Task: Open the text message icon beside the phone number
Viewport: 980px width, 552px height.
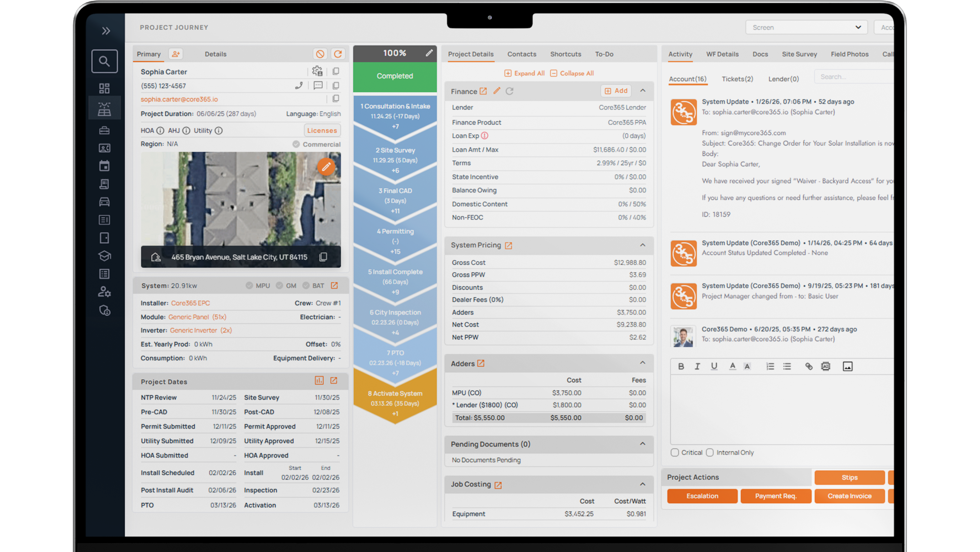Action: click(318, 86)
